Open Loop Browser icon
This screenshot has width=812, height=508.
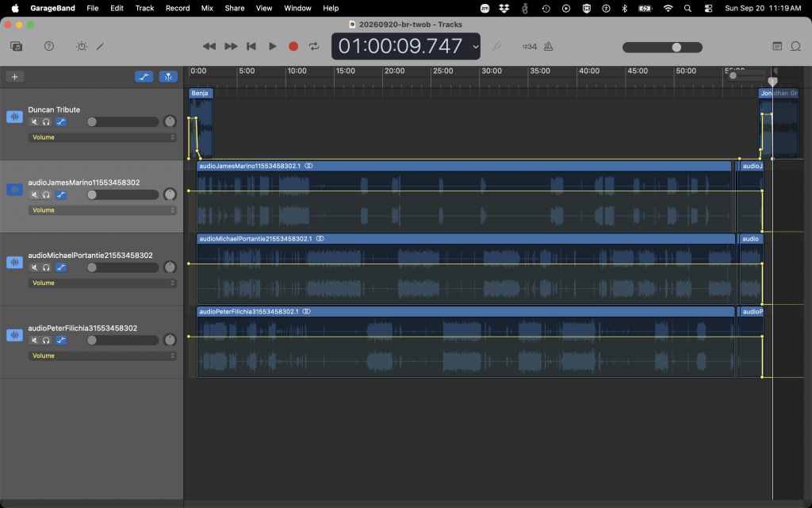coord(796,46)
